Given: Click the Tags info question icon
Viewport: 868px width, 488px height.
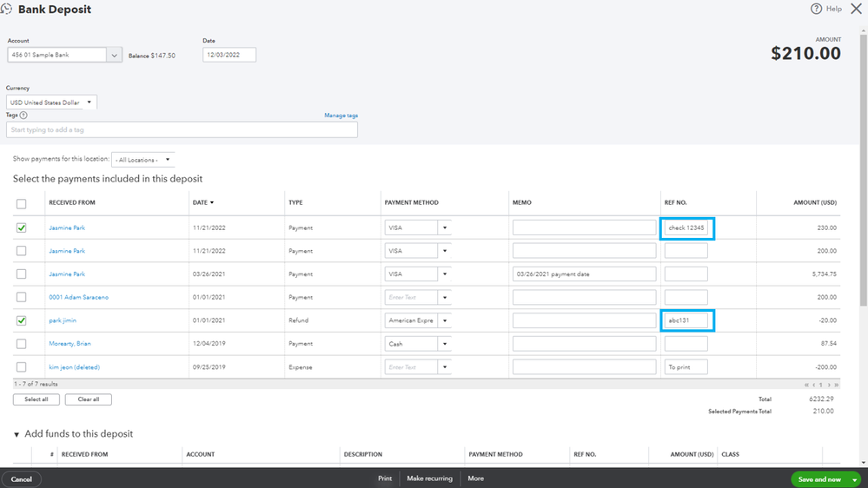Looking at the screenshot, I should point(23,115).
